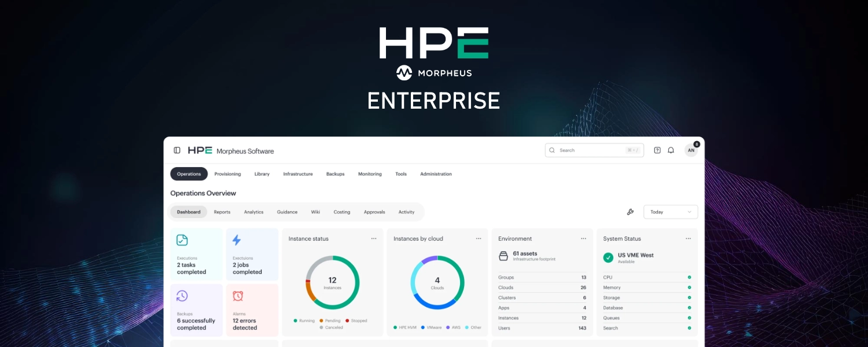Image resolution: width=868 pixels, height=347 pixels.
Task: Expand the Today date range dropdown
Action: coord(671,212)
